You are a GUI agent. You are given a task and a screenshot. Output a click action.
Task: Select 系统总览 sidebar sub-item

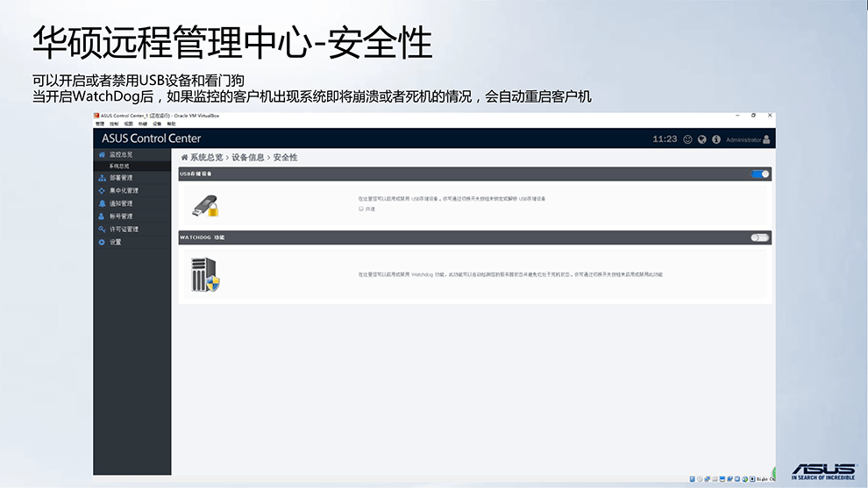132,166
